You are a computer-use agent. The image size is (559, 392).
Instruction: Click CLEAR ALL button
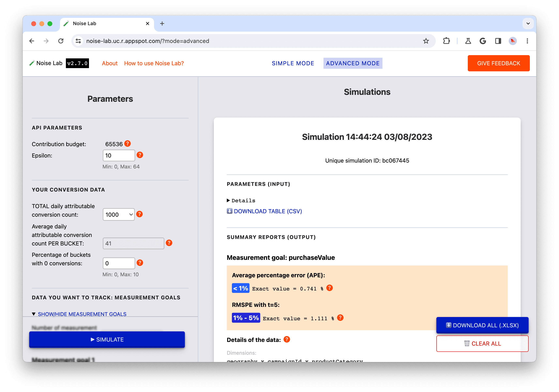point(482,344)
